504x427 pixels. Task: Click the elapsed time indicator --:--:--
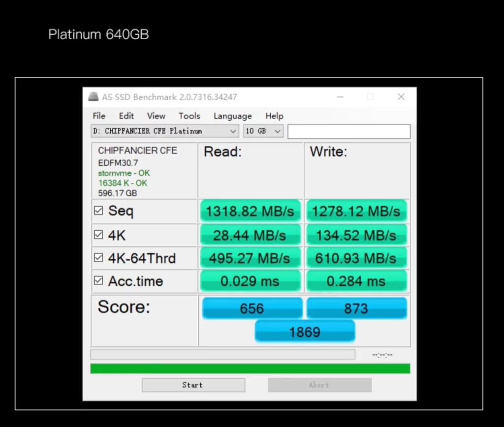point(382,355)
